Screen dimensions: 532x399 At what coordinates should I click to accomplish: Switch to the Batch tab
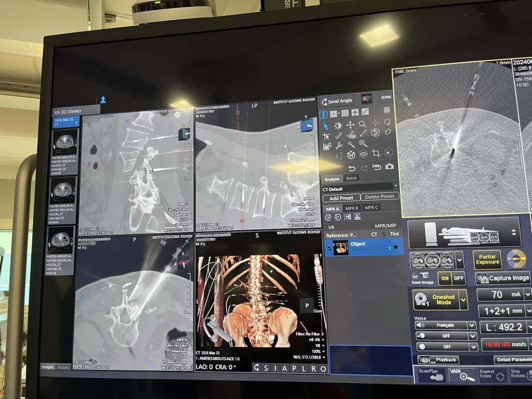pyautogui.click(x=351, y=178)
